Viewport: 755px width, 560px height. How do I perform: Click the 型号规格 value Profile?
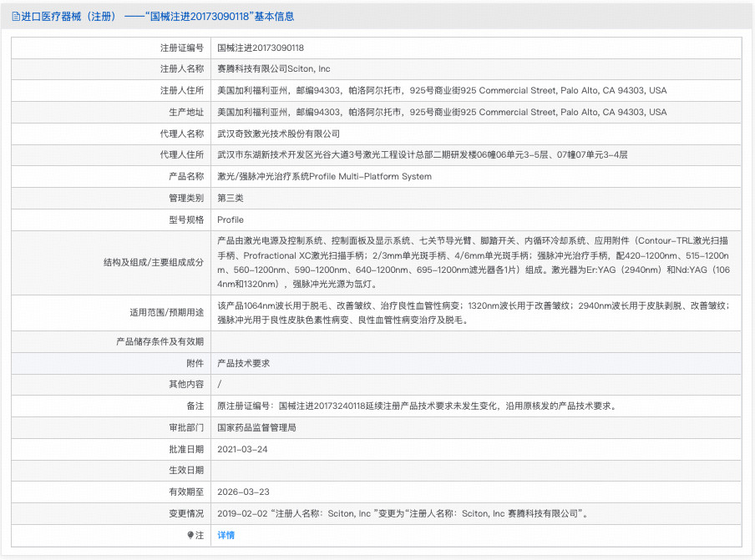click(231, 219)
